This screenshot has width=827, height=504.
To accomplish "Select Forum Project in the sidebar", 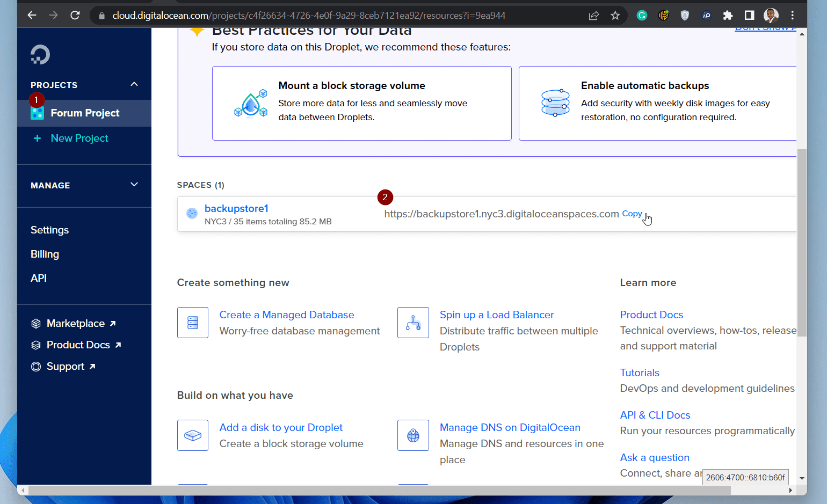I will click(x=84, y=113).
